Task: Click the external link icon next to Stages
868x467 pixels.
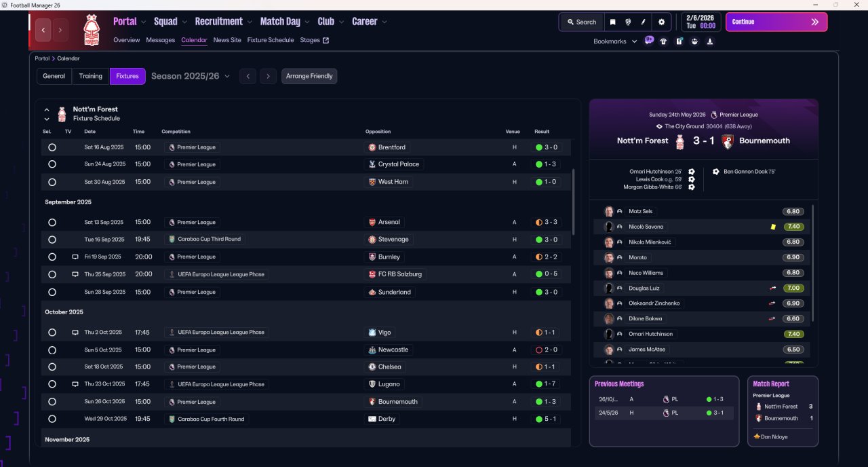Action: tap(325, 40)
